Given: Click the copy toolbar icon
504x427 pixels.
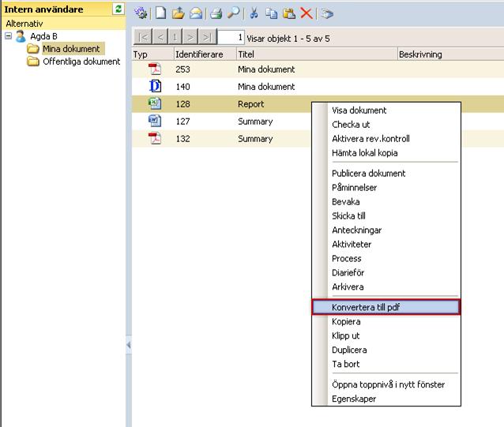Looking at the screenshot, I should point(272,13).
